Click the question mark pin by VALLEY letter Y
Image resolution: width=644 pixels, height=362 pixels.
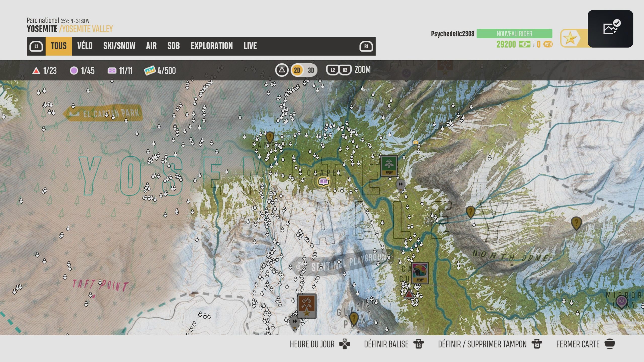(x=470, y=212)
